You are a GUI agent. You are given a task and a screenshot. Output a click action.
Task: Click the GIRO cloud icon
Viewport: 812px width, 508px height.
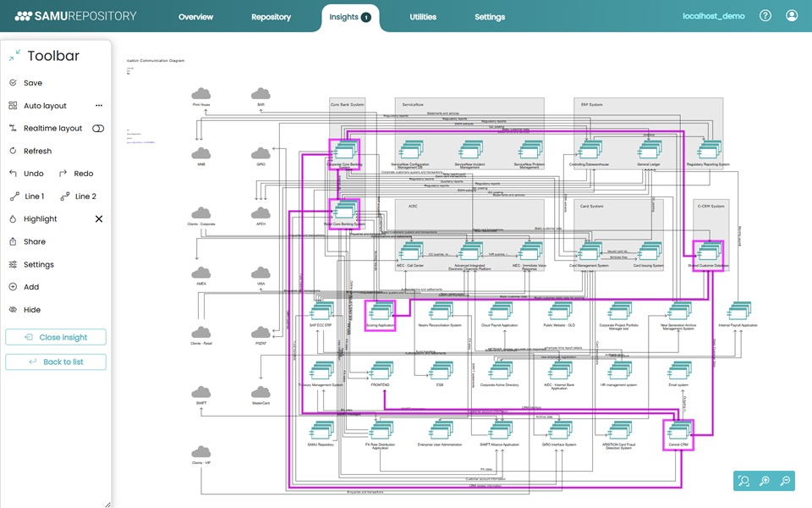261,153
